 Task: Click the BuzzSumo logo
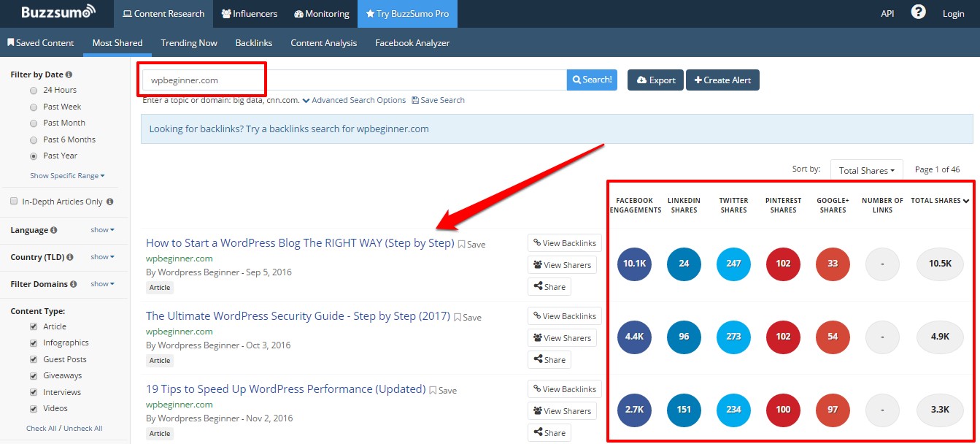pos(58,12)
